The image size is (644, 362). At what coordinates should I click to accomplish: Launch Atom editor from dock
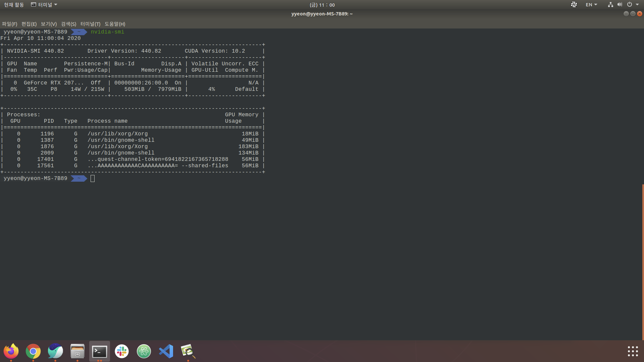[144, 351]
